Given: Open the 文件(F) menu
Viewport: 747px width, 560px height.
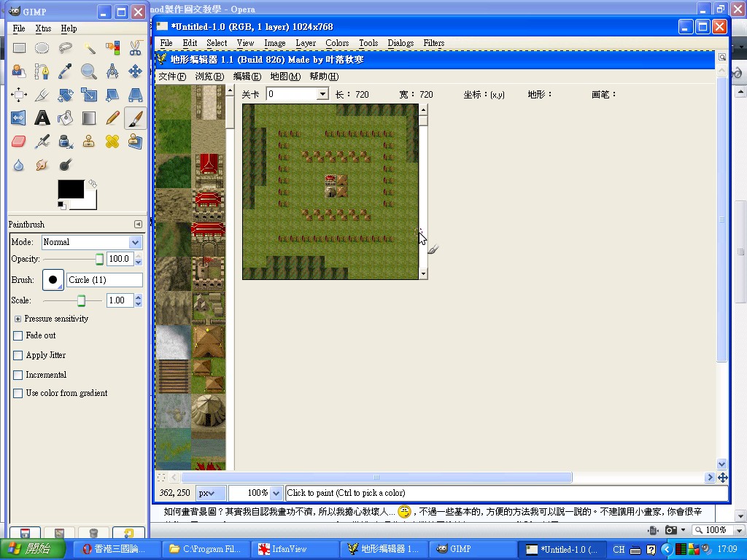Looking at the screenshot, I should tap(172, 76).
